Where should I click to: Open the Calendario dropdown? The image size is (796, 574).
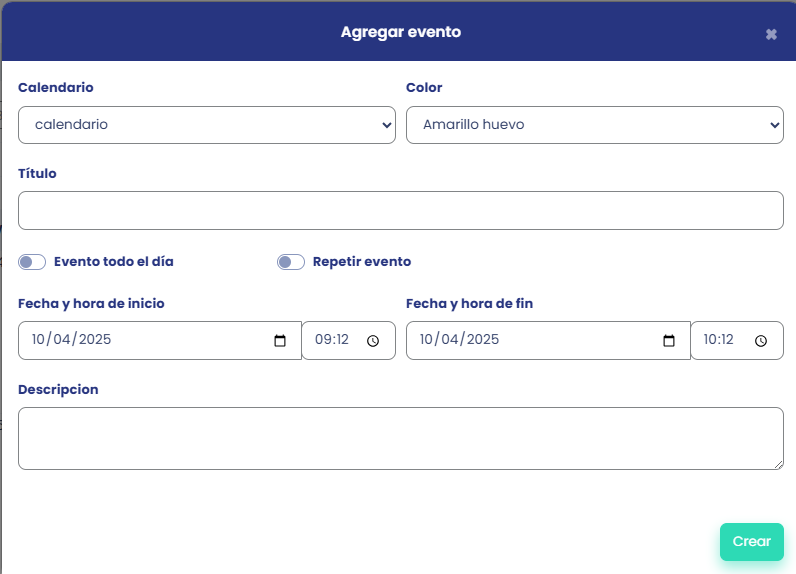pos(207,125)
